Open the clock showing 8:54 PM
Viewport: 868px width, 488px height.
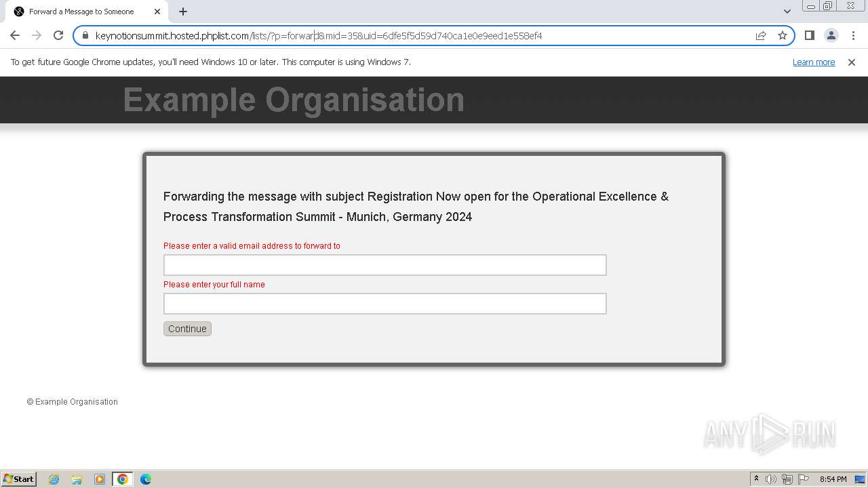(x=833, y=479)
